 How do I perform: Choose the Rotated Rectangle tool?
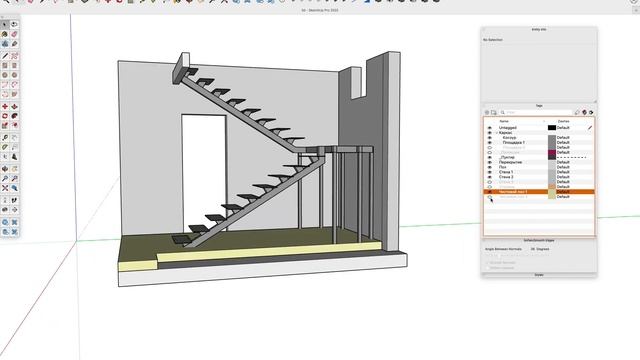point(14,65)
